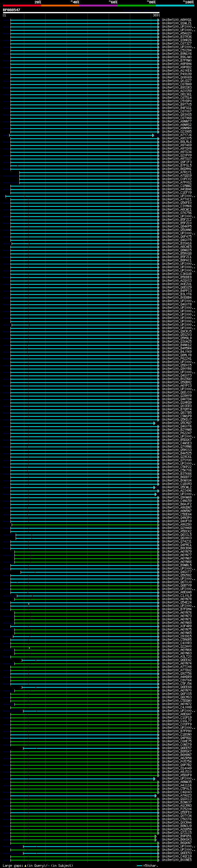Select the UniRef100_P49199 label
Viewport: 197px width, 868px height.
click(x=177, y=74)
